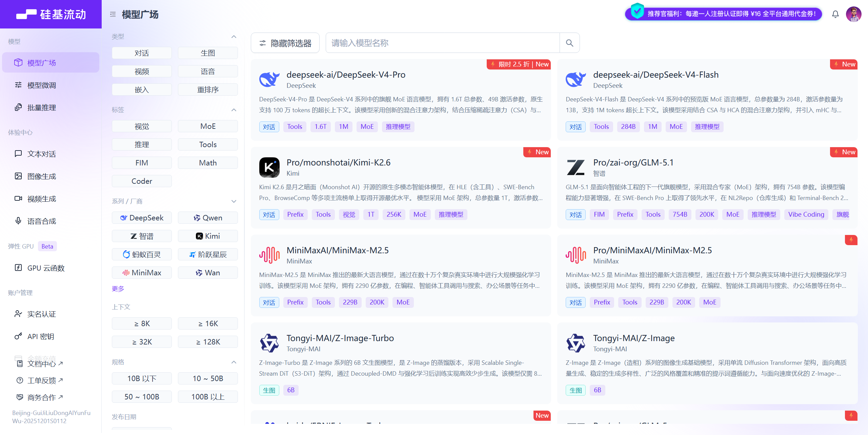Screen dimensions: 868x435
Task: Toggle the 语音 type filter
Action: (x=208, y=71)
